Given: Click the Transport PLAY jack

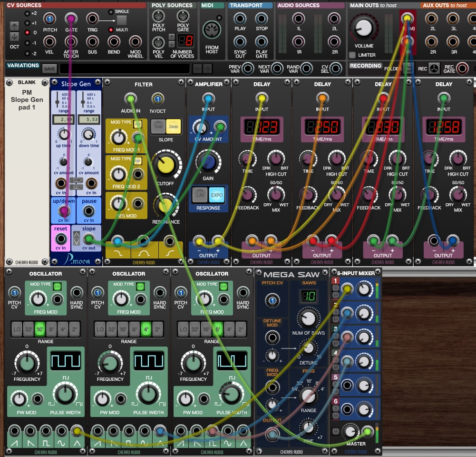Looking at the screenshot, I should [x=240, y=19].
